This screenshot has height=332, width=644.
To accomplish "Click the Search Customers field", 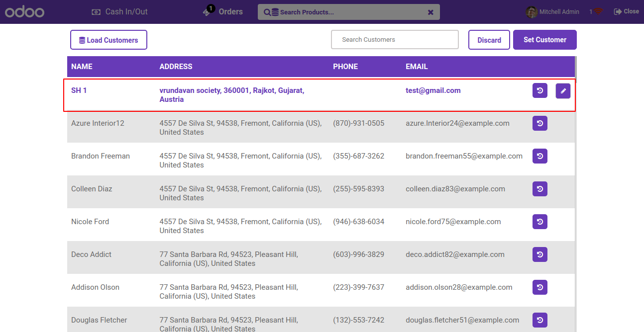I will click(x=395, y=40).
